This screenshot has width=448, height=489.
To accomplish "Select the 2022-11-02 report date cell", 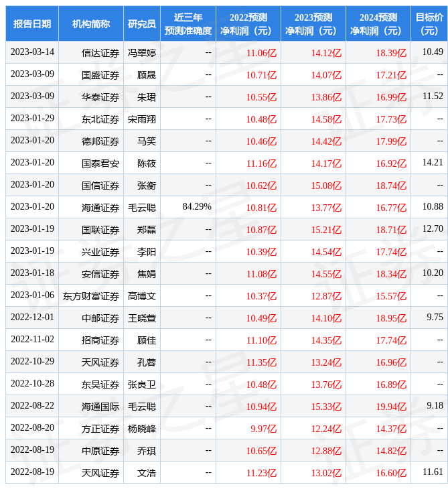I will click(32, 340).
